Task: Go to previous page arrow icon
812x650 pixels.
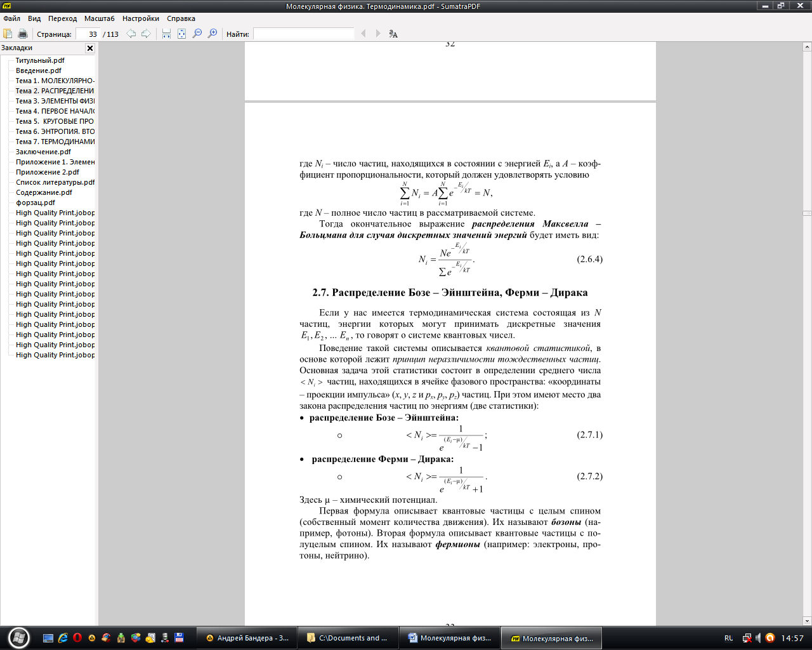Action: coord(131,34)
